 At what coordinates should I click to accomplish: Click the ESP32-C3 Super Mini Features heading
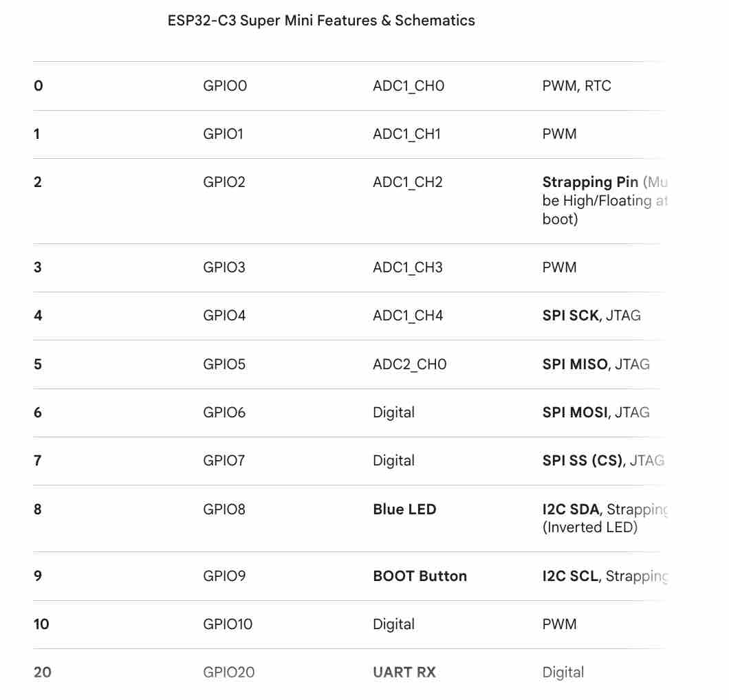coord(321,21)
